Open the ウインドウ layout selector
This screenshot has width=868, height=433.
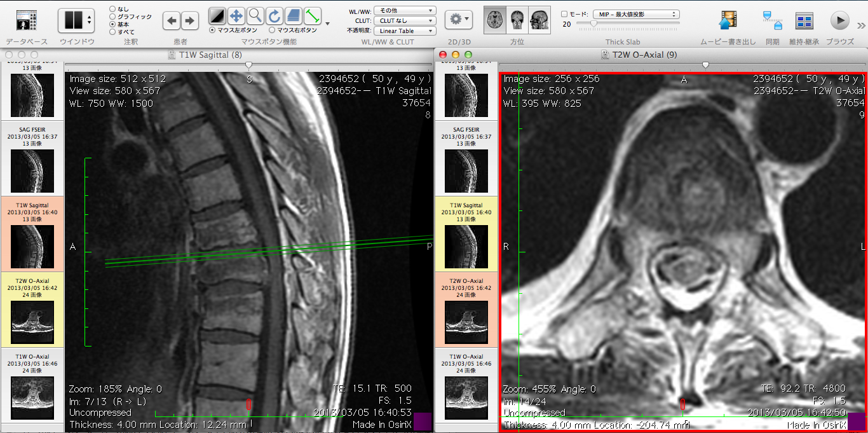[76, 21]
